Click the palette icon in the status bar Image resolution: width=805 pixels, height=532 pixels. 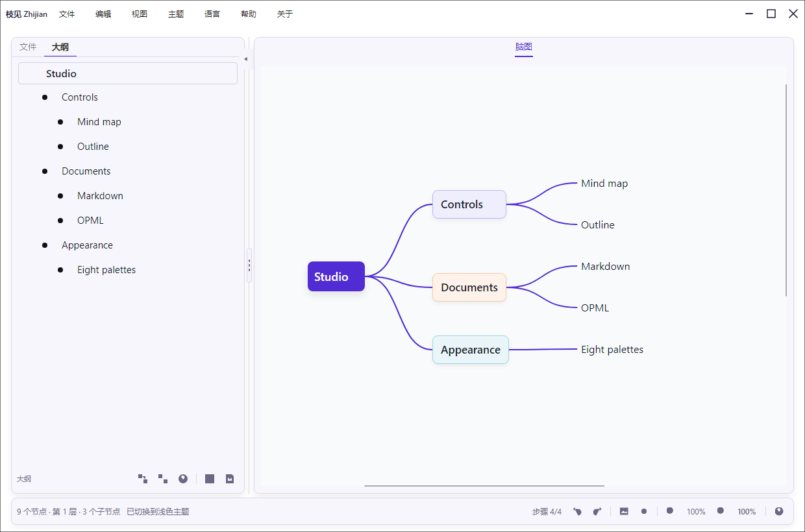tap(779, 511)
